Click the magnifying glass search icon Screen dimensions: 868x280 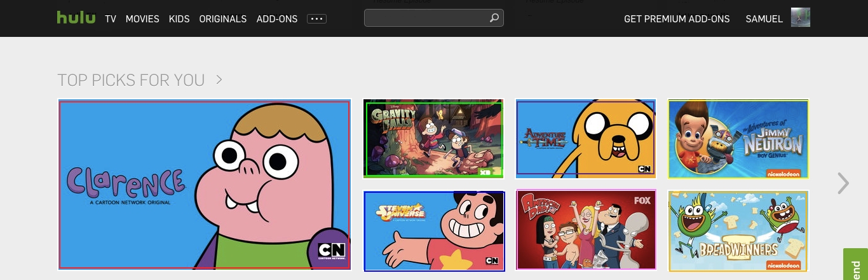pyautogui.click(x=494, y=18)
